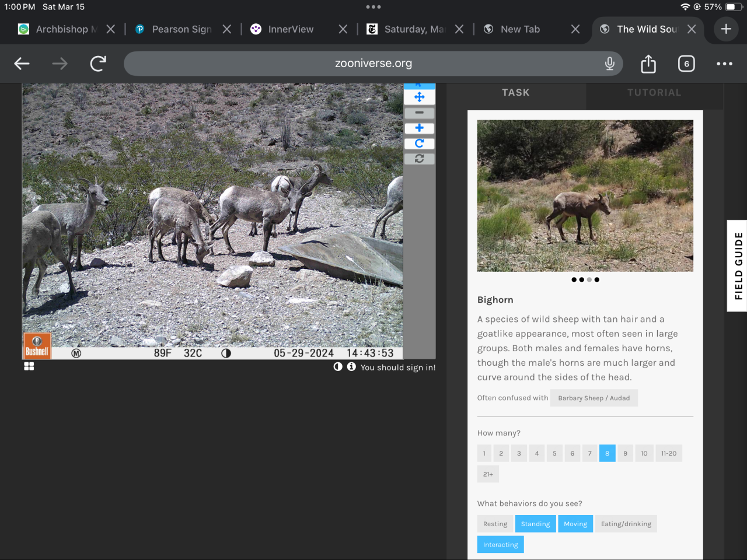Reset the image view
Viewport: 747px width, 560px height.
(419, 158)
